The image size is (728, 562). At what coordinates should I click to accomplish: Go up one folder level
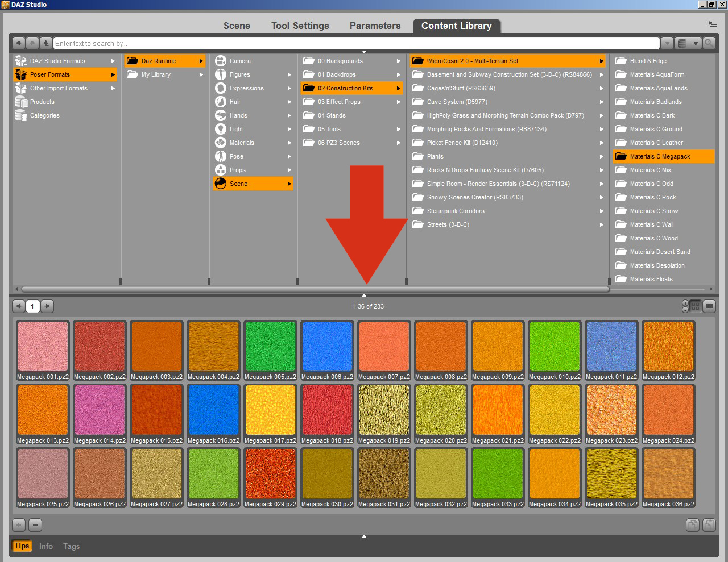point(46,43)
